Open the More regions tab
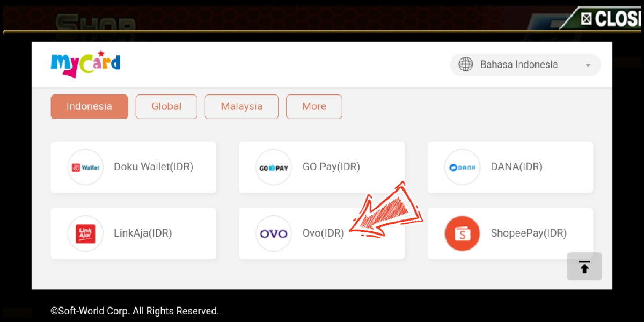Viewport: 644px width, 322px height. pyautogui.click(x=314, y=106)
